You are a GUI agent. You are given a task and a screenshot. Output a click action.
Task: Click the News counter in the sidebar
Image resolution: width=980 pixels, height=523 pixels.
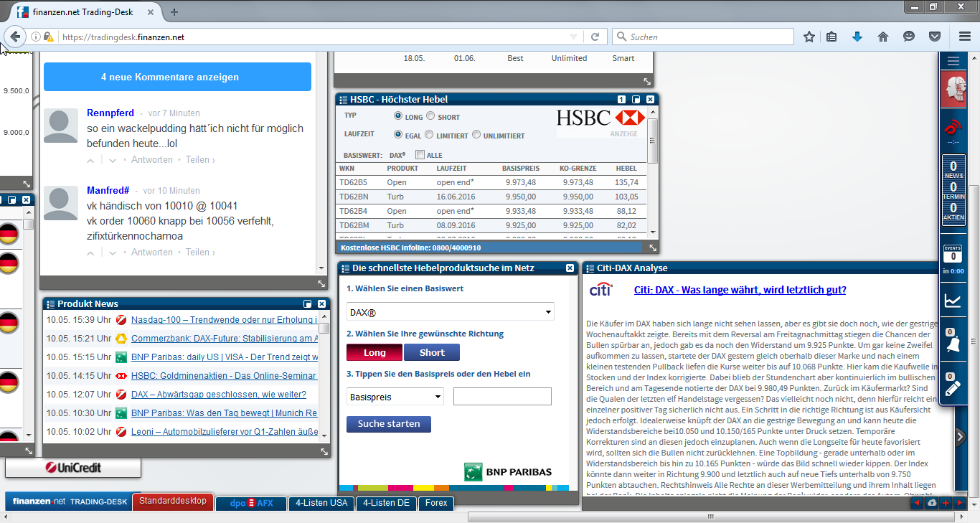[953, 170]
